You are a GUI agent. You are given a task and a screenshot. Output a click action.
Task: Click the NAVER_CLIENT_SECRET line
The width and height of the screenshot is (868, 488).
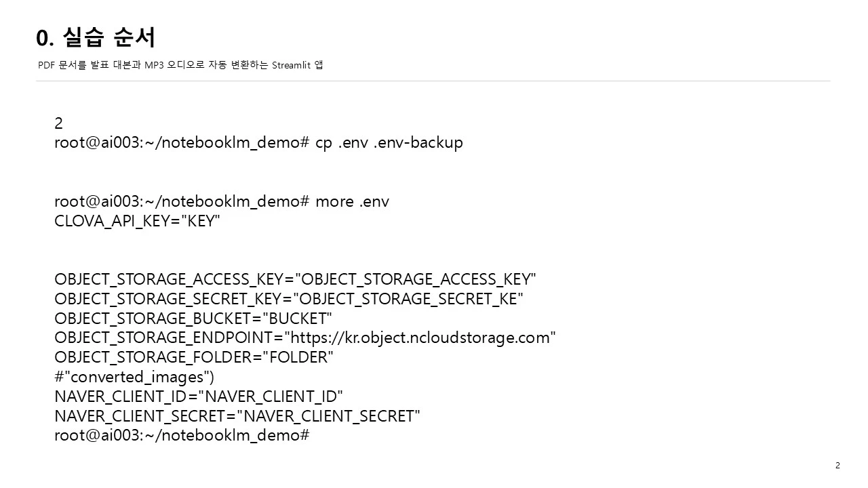pos(237,416)
